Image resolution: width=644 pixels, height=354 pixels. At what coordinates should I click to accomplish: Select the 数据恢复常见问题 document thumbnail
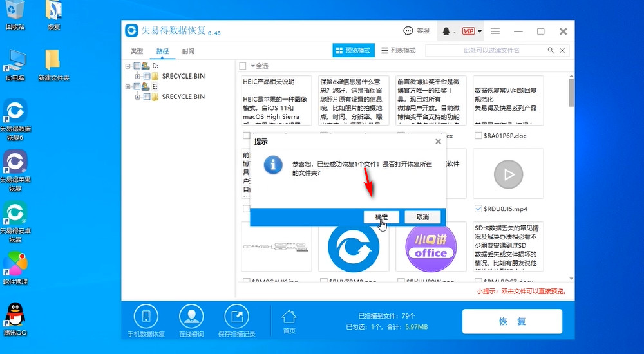coord(509,100)
